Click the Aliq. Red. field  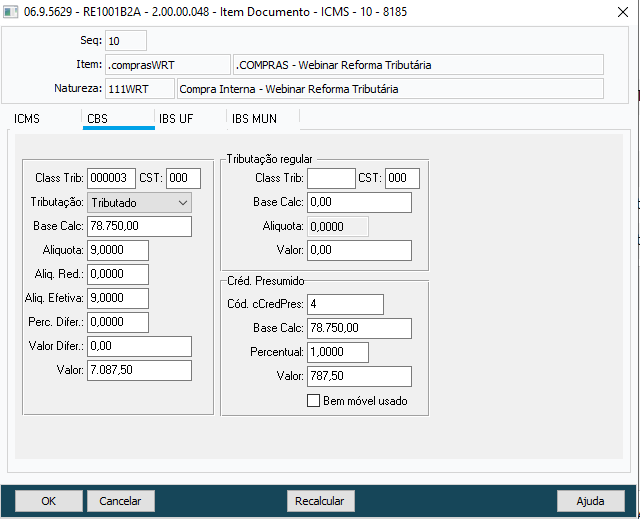pos(118,274)
